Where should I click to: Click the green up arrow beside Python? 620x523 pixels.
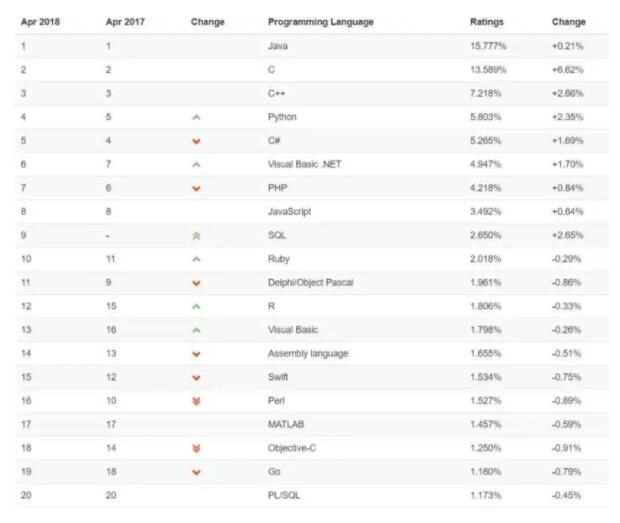[x=196, y=117]
